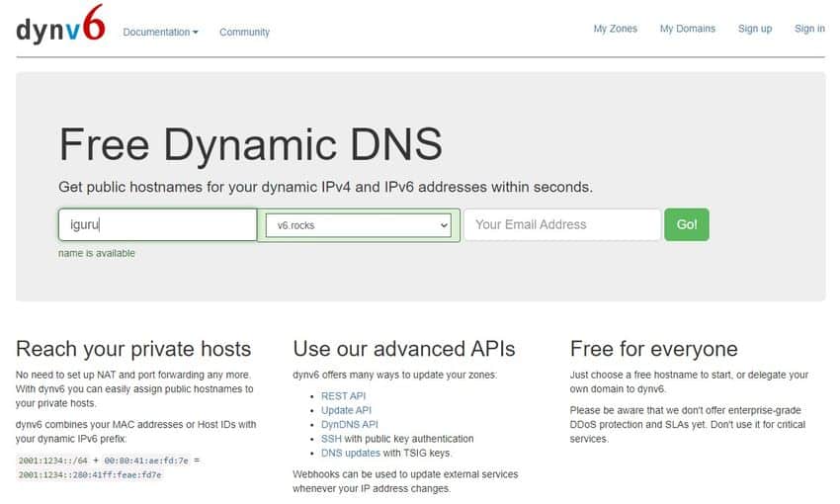This screenshot has width=840, height=504.
Task: Click the hostname field containing iguru
Action: click(x=157, y=224)
